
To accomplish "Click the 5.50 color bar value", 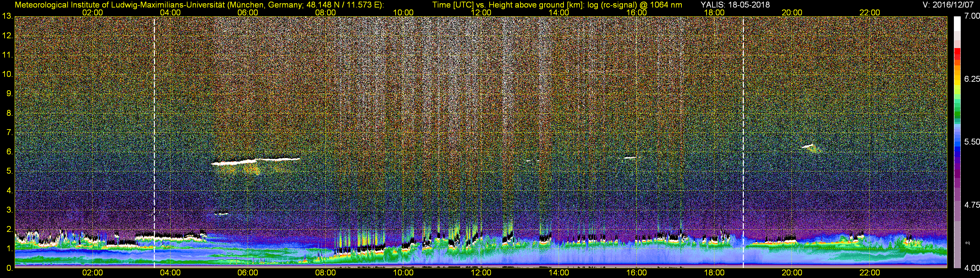I will 972,142.
